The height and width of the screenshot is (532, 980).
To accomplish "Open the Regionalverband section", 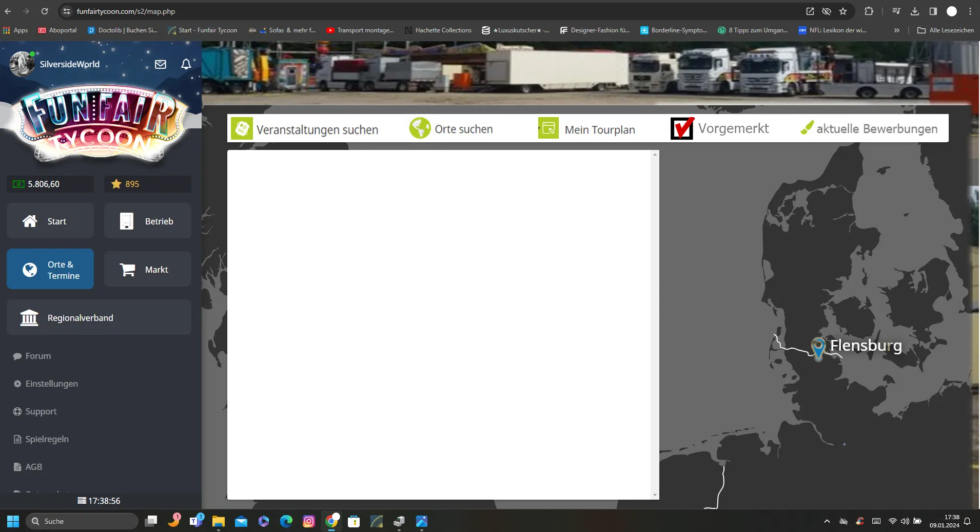I will 99,318.
